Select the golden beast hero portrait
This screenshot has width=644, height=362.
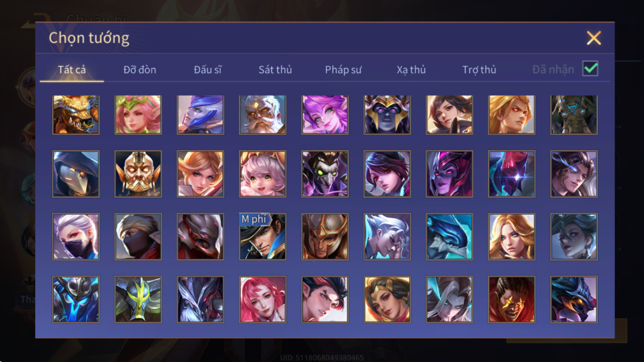76,115
